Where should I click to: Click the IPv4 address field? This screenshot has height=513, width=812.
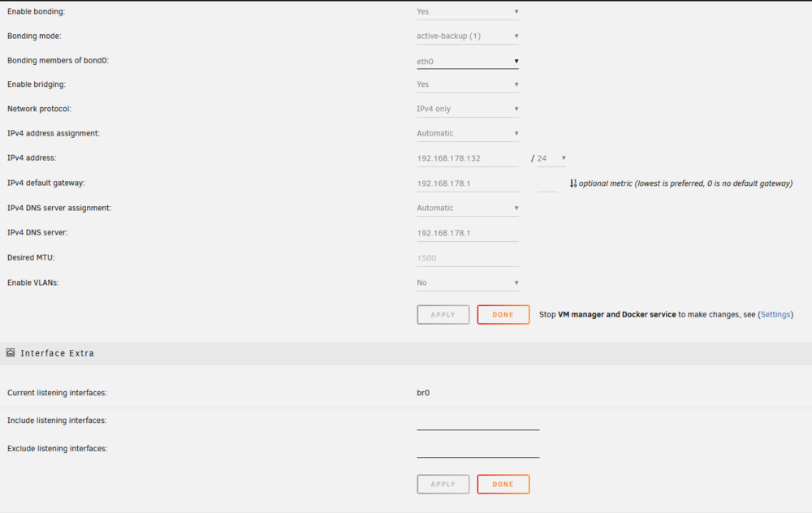coord(468,158)
